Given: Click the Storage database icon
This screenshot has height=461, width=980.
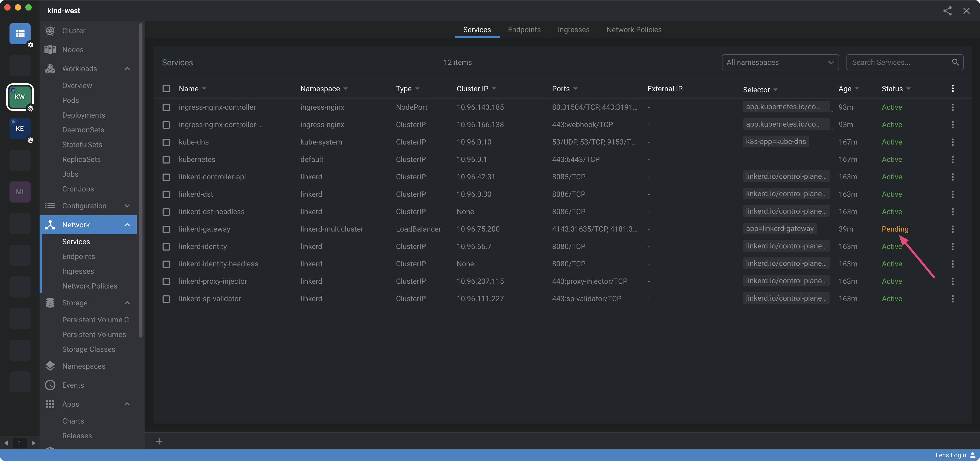Looking at the screenshot, I should pyautogui.click(x=50, y=303).
